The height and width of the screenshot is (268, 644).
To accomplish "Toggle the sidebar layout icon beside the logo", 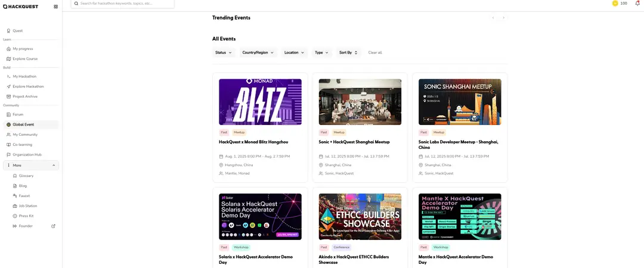I will [56, 7].
